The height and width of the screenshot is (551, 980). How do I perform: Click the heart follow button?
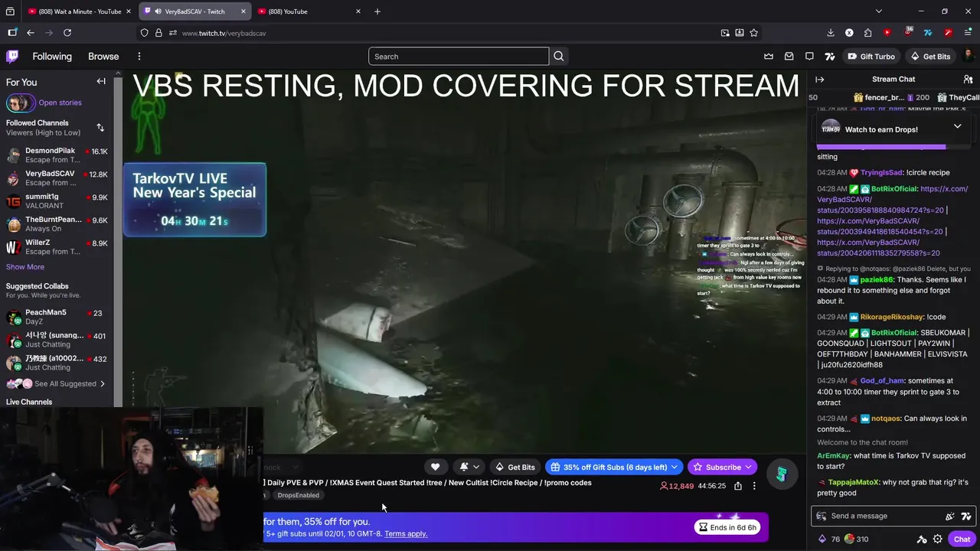pyautogui.click(x=435, y=467)
